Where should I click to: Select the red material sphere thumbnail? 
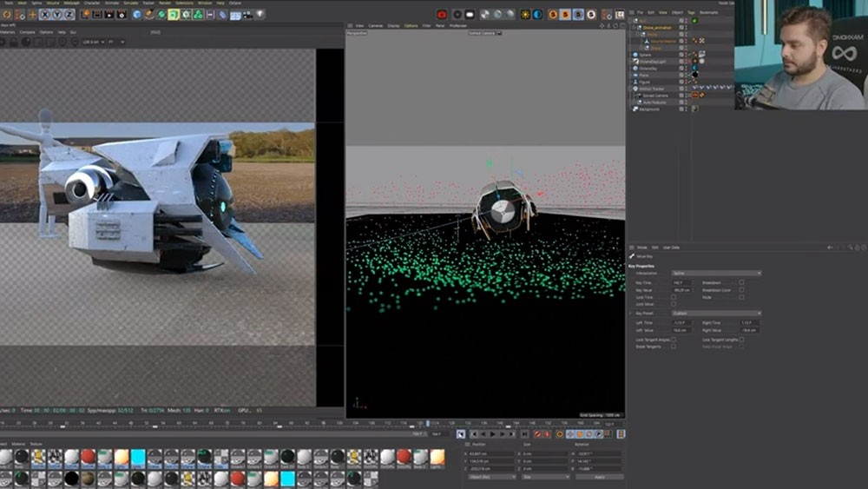pos(88,457)
